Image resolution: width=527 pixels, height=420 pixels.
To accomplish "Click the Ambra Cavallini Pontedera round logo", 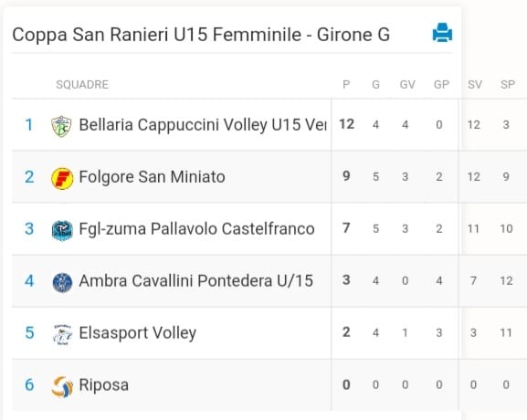I will pyautogui.click(x=62, y=282).
